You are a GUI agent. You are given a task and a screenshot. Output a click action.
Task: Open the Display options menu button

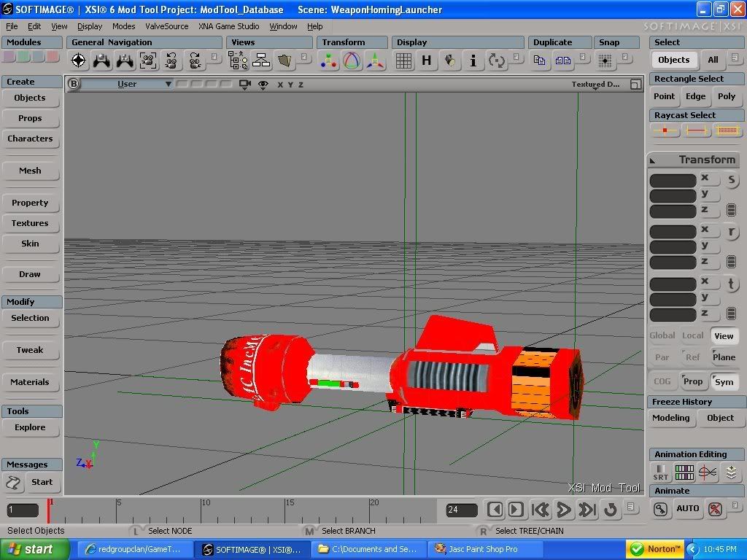(516, 57)
